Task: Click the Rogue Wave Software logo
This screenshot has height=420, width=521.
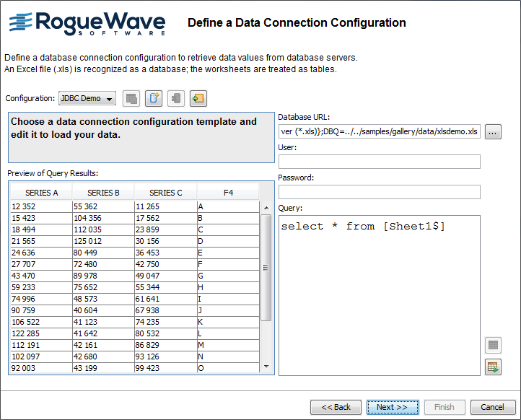Action: [87, 25]
